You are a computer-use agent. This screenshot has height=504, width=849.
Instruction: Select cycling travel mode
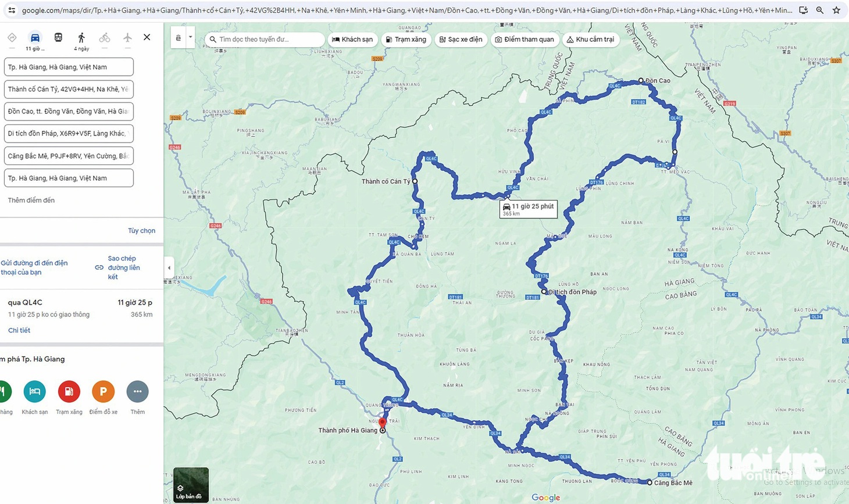(x=105, y=38)
